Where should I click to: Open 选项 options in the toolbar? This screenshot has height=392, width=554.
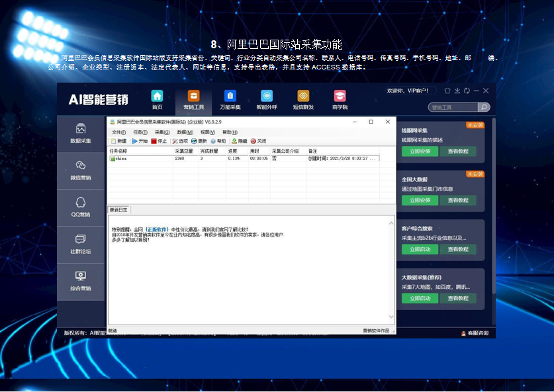coord(180,141)
